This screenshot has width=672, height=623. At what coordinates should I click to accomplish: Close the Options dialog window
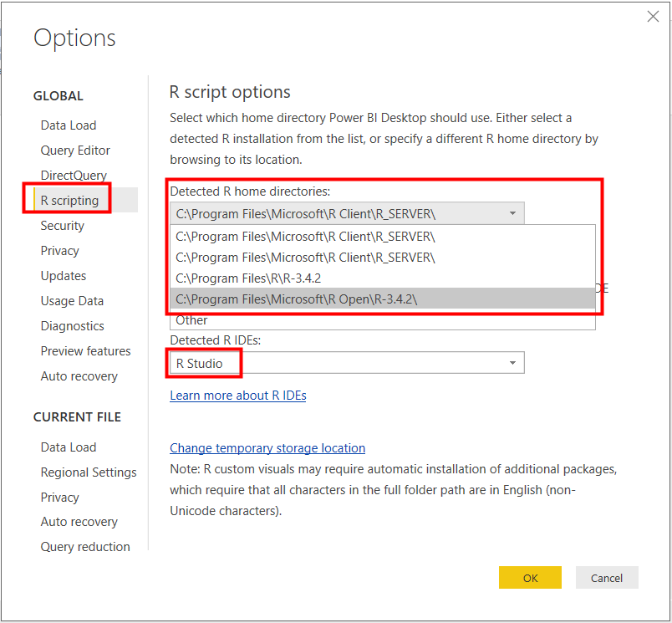pos(654,17)
